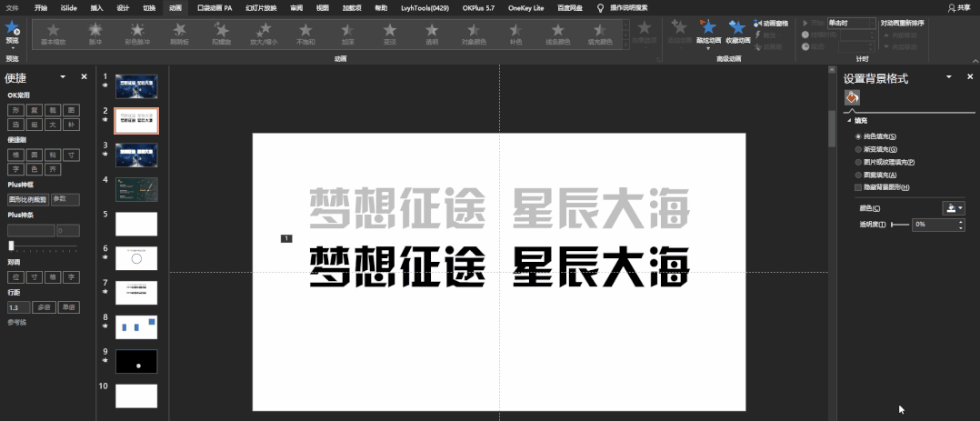
Task: Click the 行距 value field 1.3
Action: pyautogui.click(x=18, y=307)
